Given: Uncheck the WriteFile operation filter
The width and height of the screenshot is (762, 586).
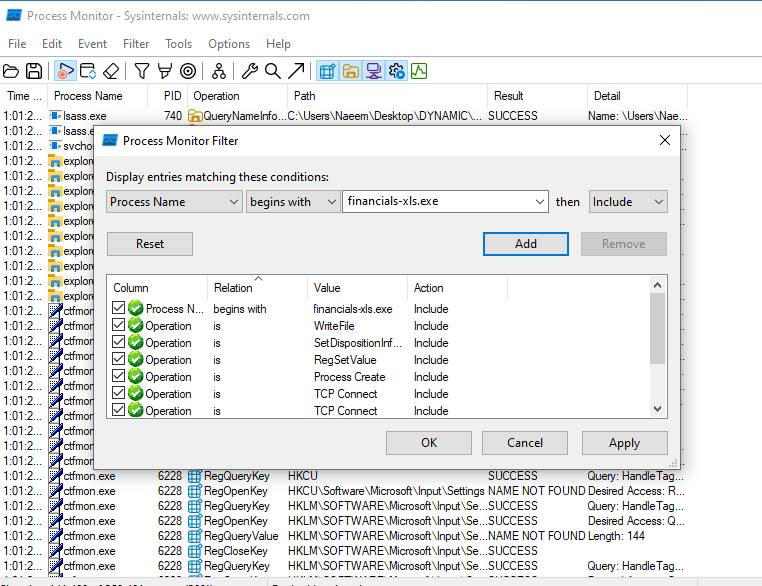Looking at the screenshot, I should [x=118, y=325].
